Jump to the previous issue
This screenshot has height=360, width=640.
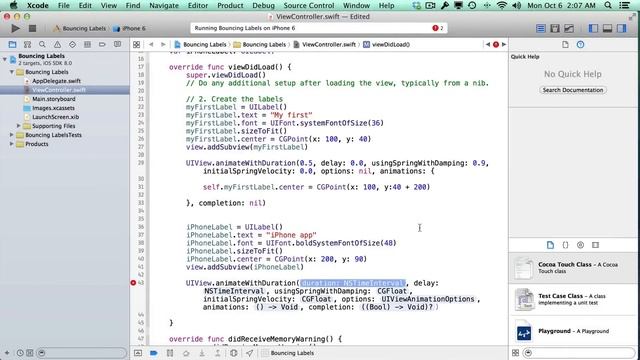click(488, 44)
